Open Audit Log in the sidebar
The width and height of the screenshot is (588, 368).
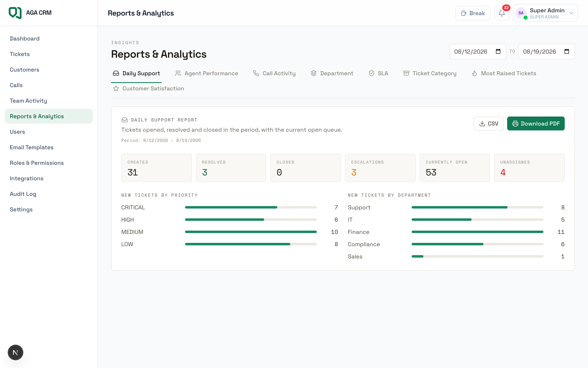pos(49,194)
